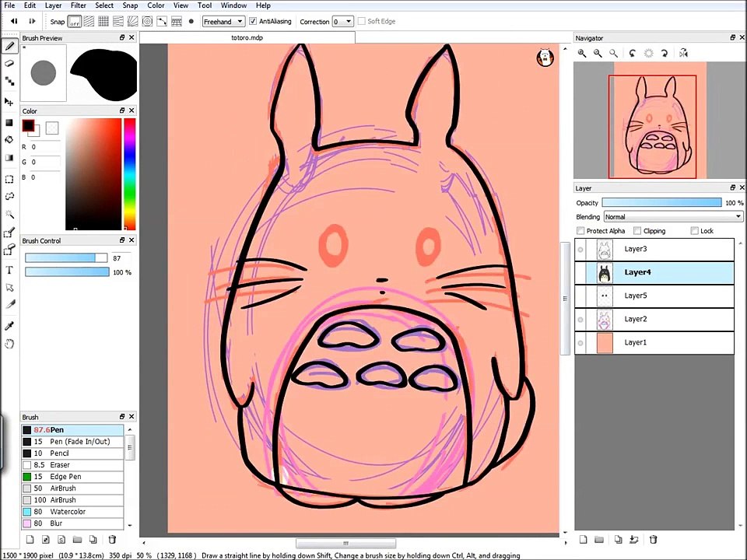This screenshot has height=560, width=747.
Task: Zoom in using the Navigator magnifier
Action: [x=582, y=54]
